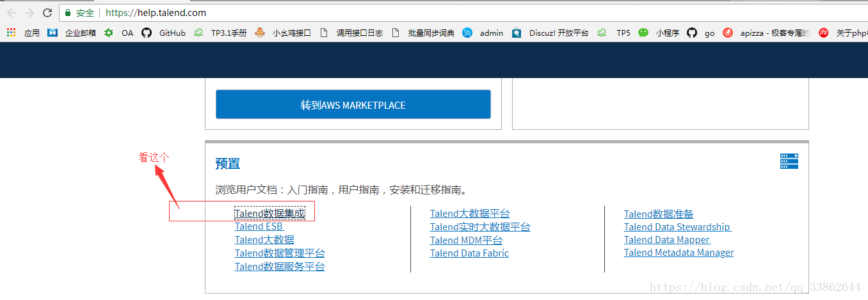Open the OA bookmark
The width and height of the screenshot is (868, 300).
coord(119,33)
